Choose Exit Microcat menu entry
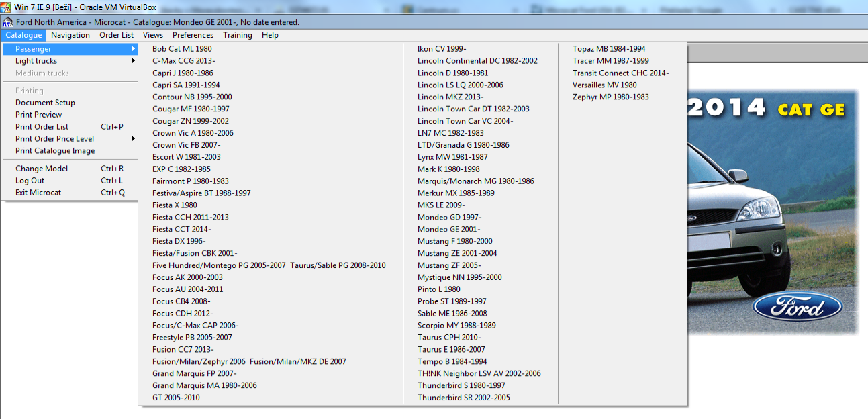Screen dimensions: 868x419 click(x=38, y=193)
